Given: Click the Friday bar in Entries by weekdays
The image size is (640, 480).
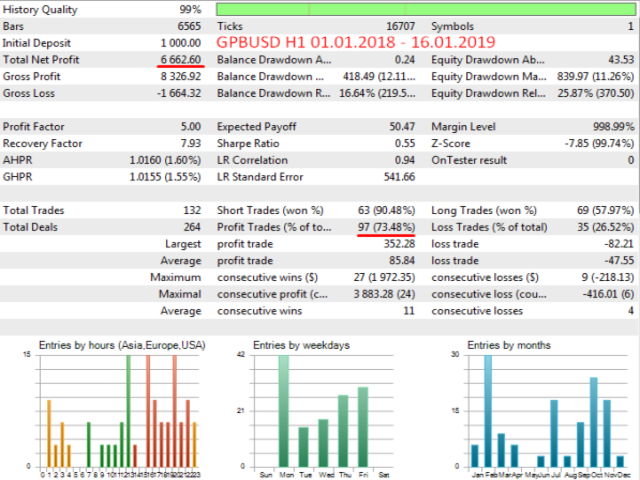Looking at the screenshot, I should (363, 426).
